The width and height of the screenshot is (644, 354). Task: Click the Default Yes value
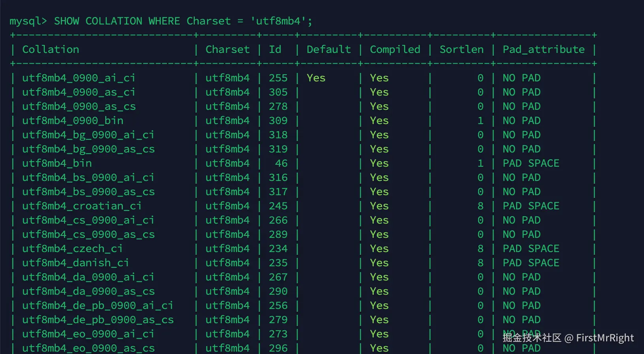[x=316, y=78]
